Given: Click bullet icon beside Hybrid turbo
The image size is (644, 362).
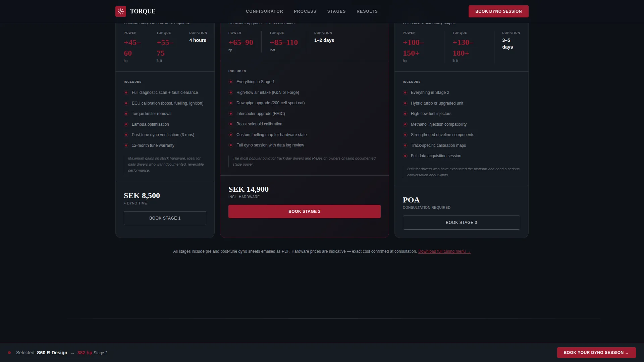Looking at the screenshot, I should tap(405, 103).
